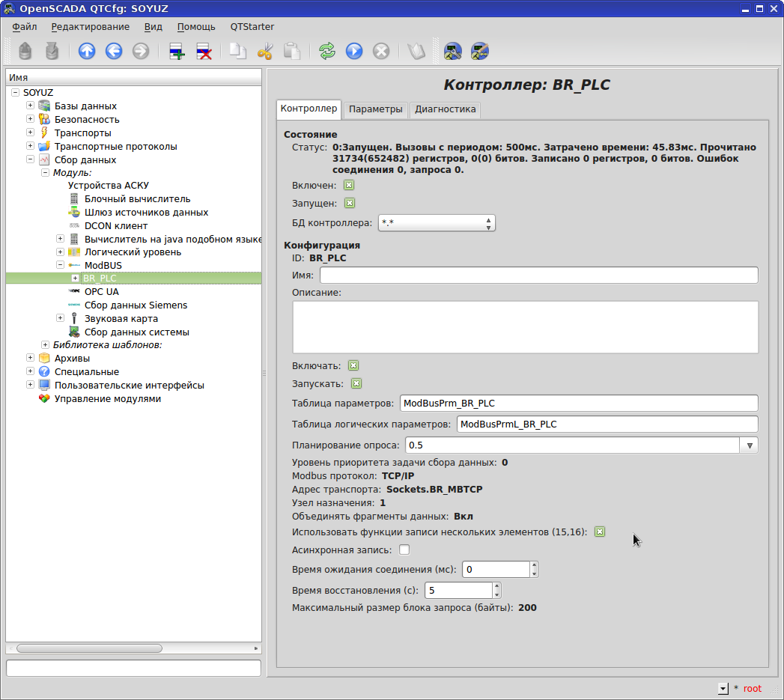Viewport: 784px width, 700px height.
Task: Increment Время восстановления with the up stepper
Action: pyautogui.click(x=498, y=586)
